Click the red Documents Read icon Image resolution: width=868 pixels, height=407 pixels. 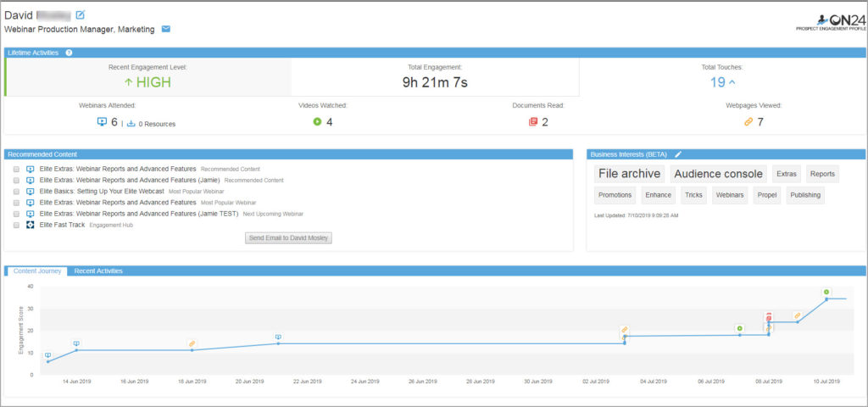click(533, 122)
